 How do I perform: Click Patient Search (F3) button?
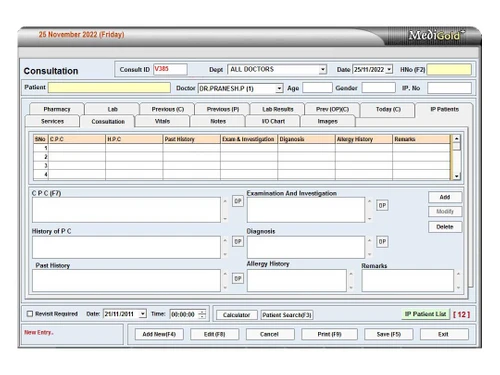click(x=287, y=315)
